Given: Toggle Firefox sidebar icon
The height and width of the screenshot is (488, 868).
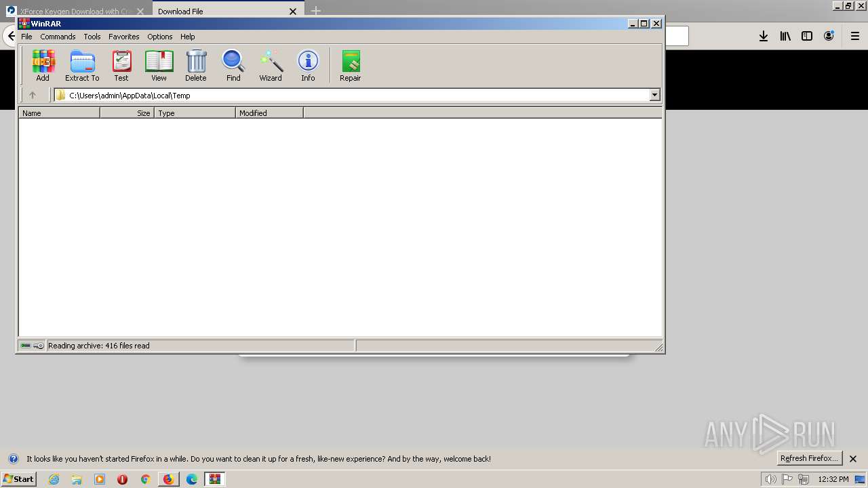Looking at the screenshot, I should click(x=807, y=37).
